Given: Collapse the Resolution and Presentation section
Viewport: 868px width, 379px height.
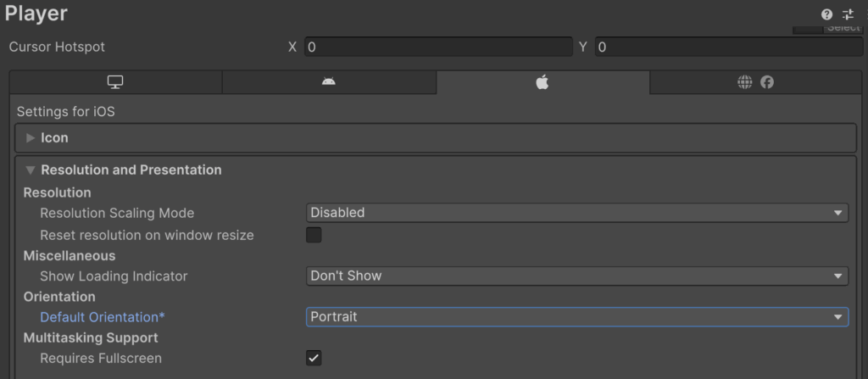Looking at the screenshot, I should click(131, 170).
